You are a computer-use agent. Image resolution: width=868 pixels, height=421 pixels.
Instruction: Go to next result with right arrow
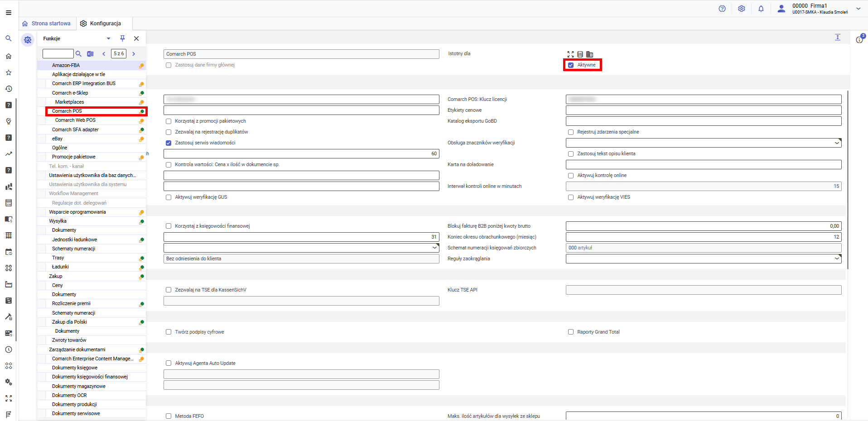point(134,54)
